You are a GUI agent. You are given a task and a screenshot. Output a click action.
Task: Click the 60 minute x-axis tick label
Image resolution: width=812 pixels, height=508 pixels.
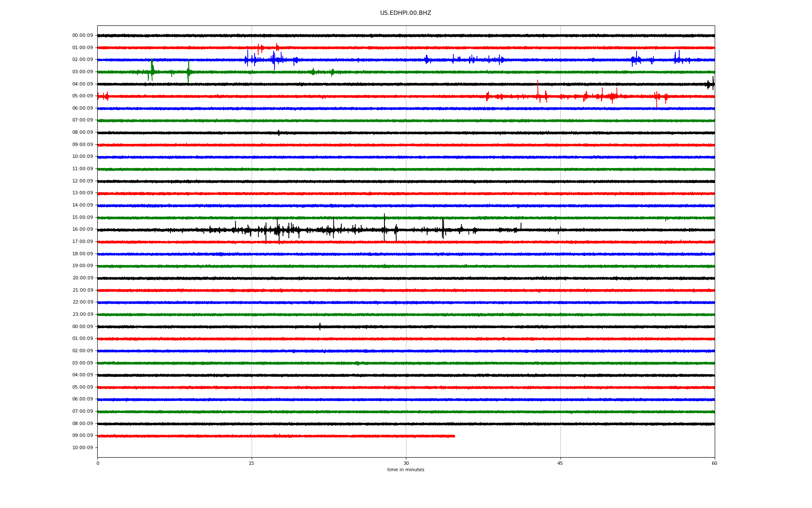[x=714, y=464]
